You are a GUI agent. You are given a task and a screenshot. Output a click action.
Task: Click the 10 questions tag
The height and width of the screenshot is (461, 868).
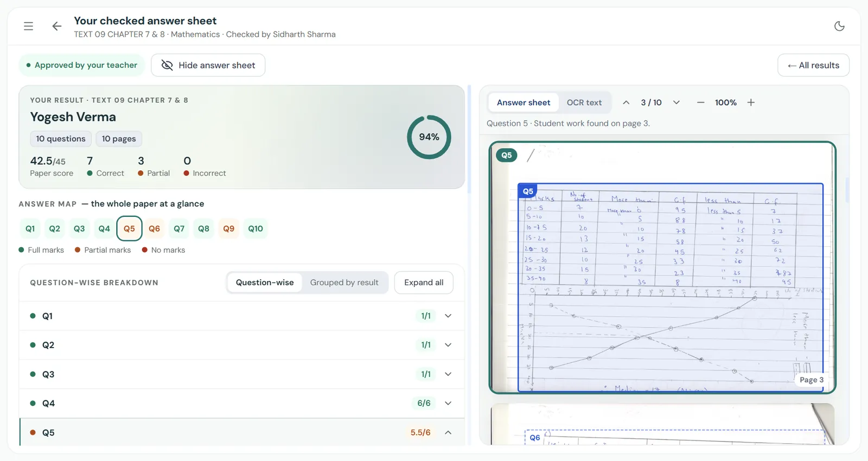pos(61,139)
